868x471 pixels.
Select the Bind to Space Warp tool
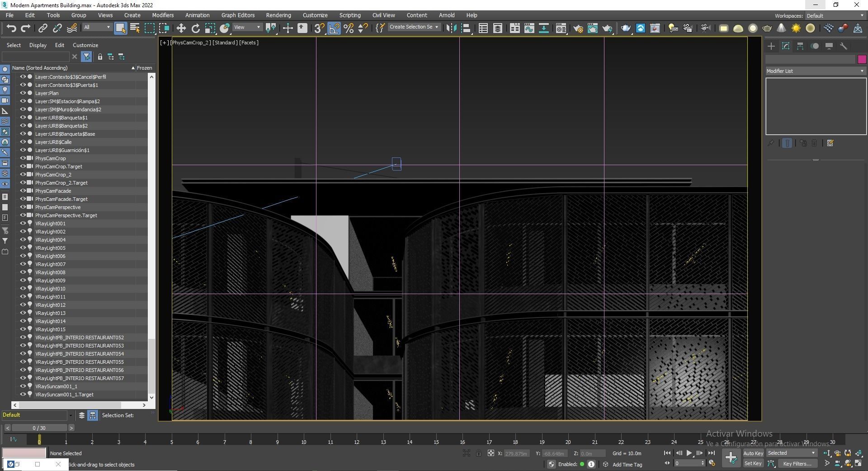[x=72, y=28]
